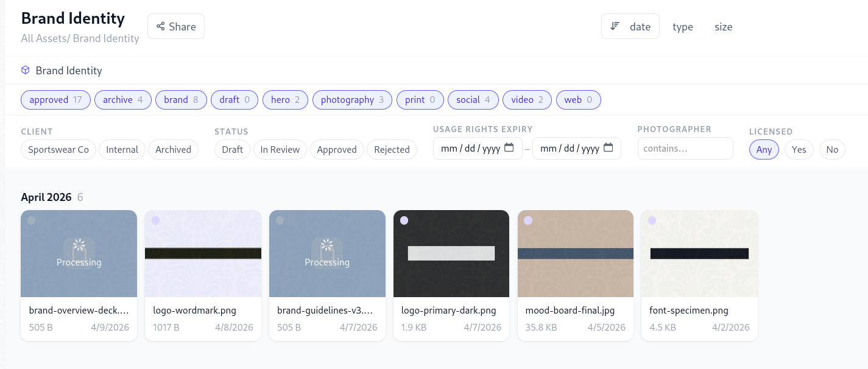Click the April 2026 group heading
868x369 pixels.
pos(46,197)
